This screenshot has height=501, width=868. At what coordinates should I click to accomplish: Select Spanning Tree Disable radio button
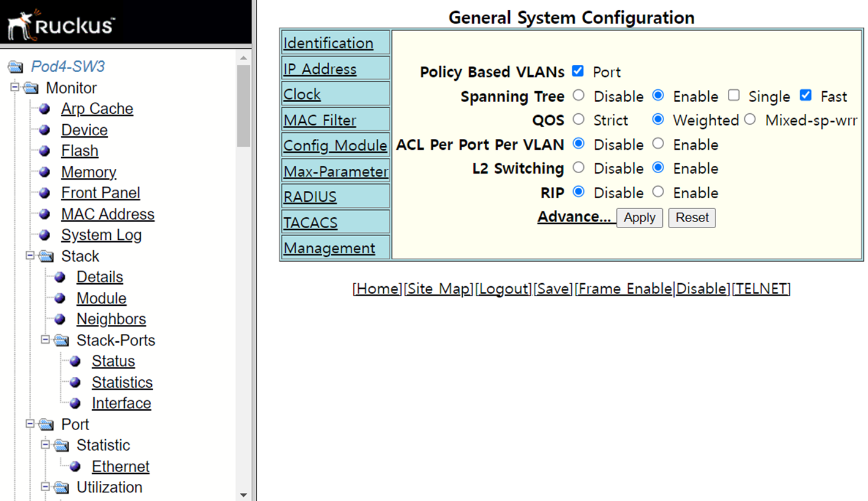point(578,95)
